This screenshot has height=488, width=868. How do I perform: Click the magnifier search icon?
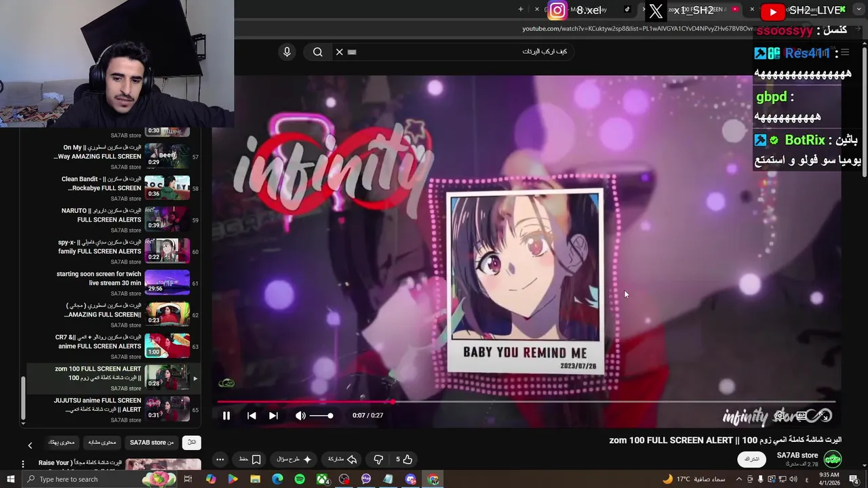point(317,52)
